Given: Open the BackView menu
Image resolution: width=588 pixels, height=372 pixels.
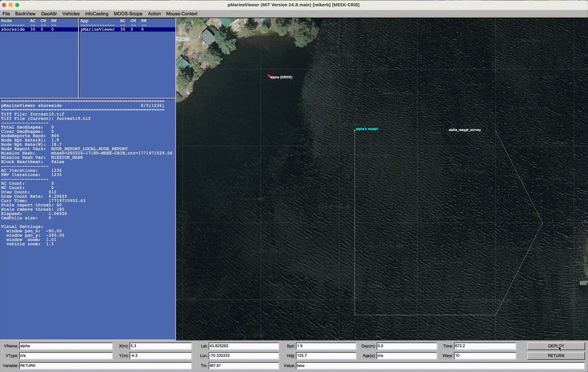Looking at the screenshot, I should point(25,14).
